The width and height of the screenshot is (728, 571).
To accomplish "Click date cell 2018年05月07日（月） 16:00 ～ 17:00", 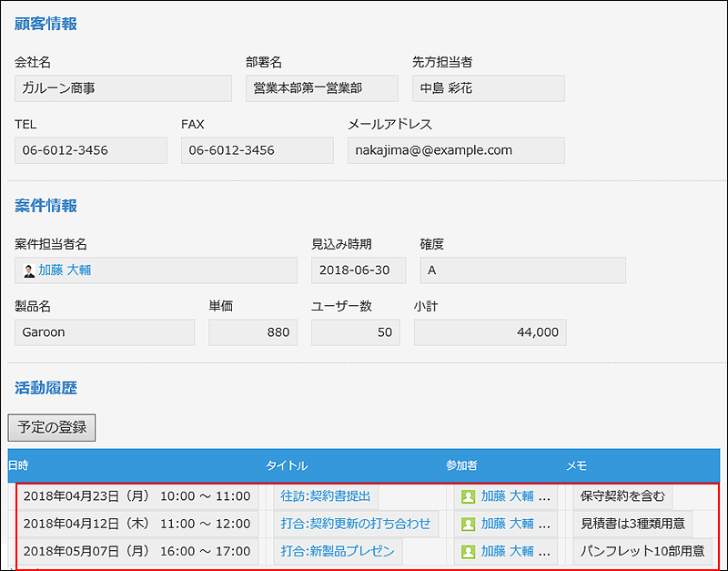I will [x=137, y=551].
